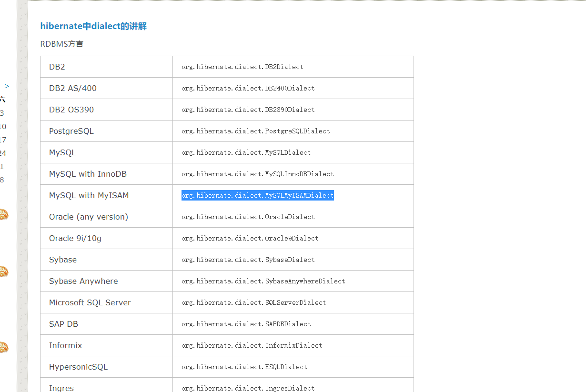Click the 'PostgreSQL' row label
586x392 pixels.
[71, 131]
